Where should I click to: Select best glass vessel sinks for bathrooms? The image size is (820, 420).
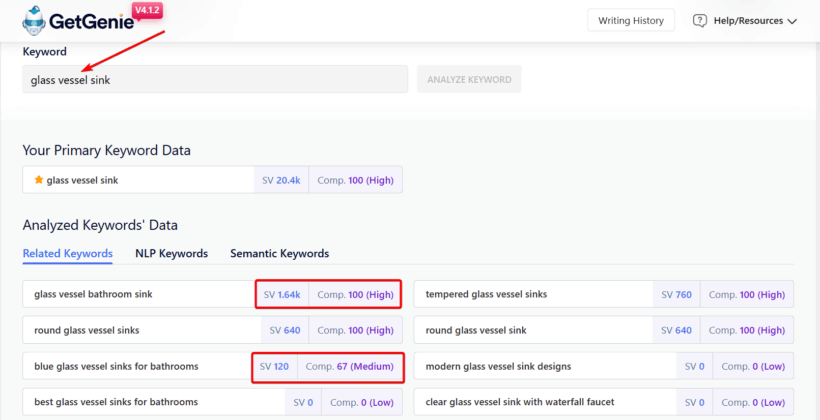116,402
